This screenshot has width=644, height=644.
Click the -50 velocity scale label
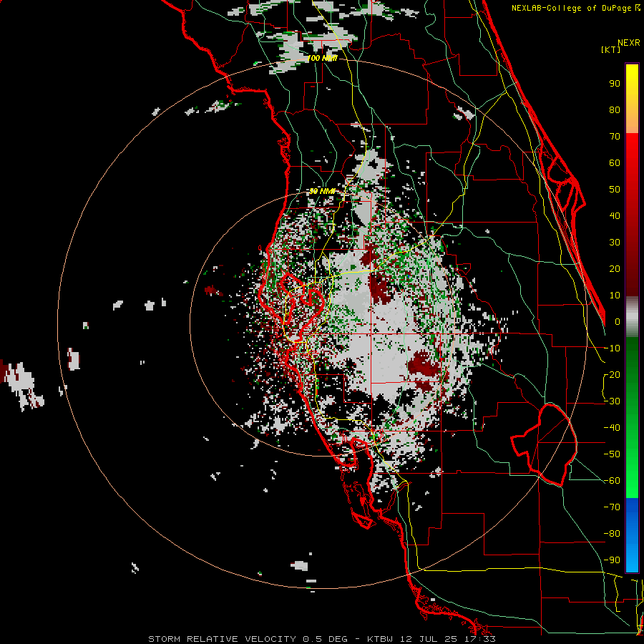(612, 454)
